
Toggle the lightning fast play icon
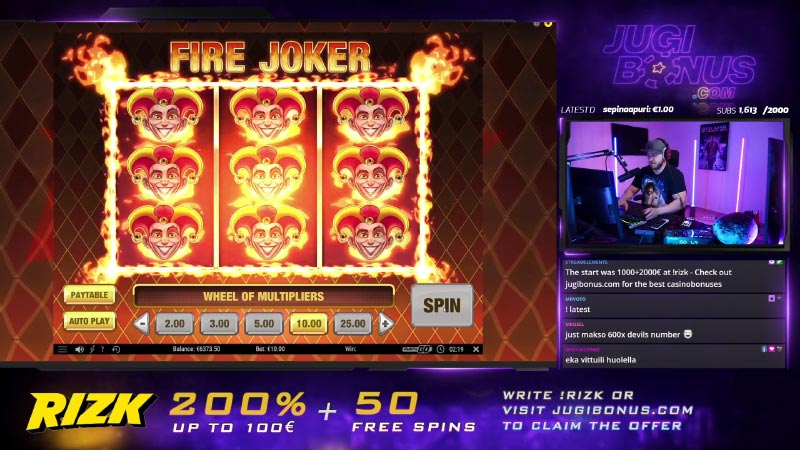click(92, 349)
